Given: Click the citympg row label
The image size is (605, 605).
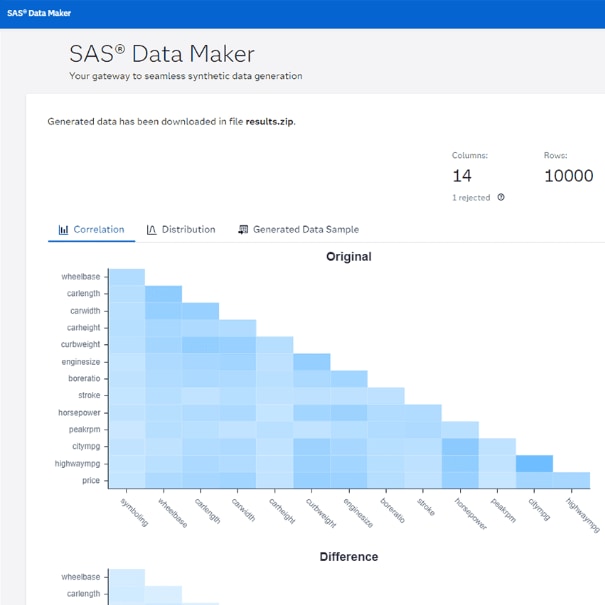Looking at the screenshot, I should click(x=86, y=446).
